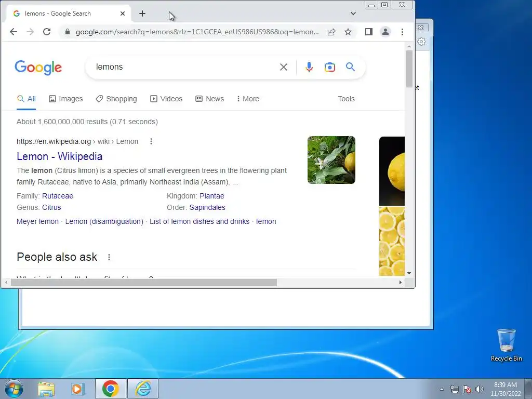Click the settings gear in background window
532x399 pixels.
[421, 42]
